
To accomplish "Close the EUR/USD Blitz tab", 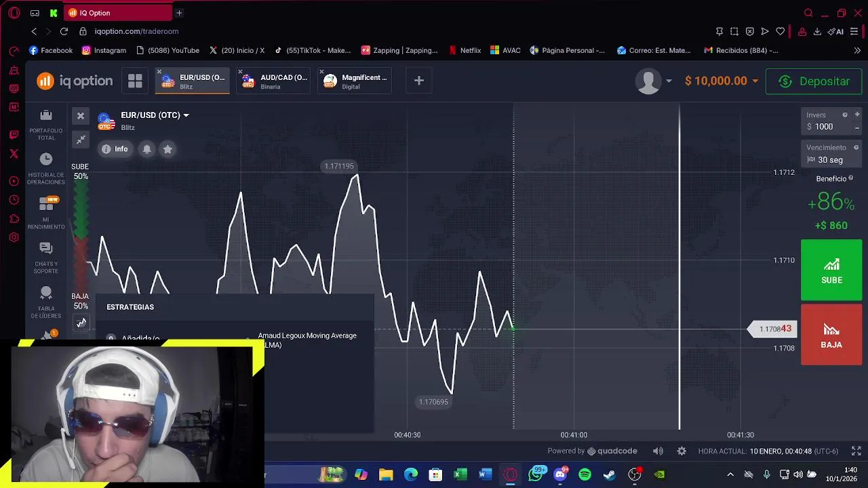I will click(159, 72).
